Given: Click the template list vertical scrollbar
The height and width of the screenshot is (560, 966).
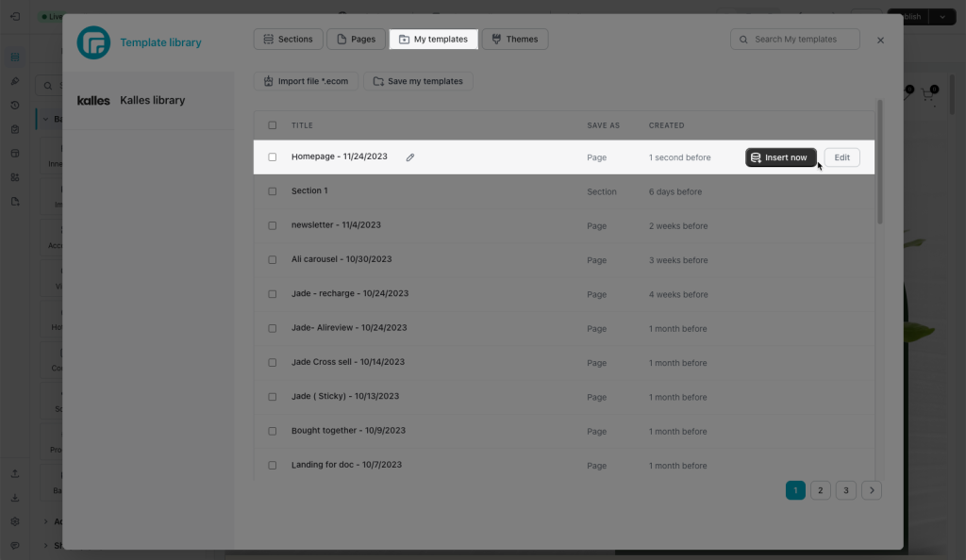Looking at the screenshot, I should coord(880,162).
